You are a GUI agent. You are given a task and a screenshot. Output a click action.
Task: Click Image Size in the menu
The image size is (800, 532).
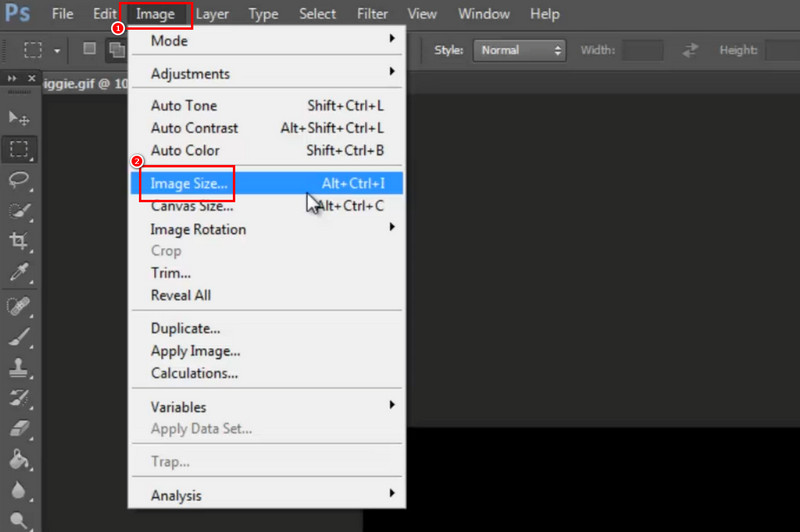(189, 183)
